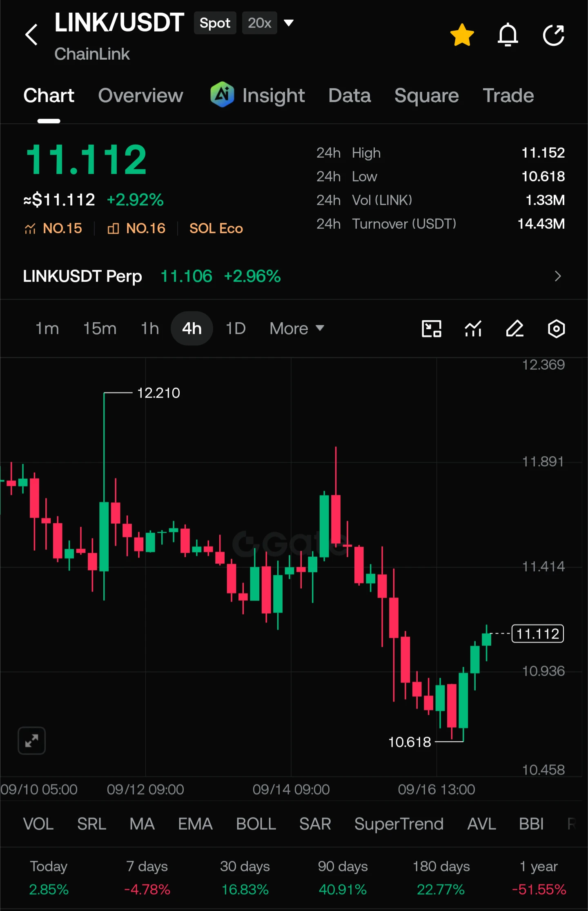Enable the BOLL indicator
The image size is (588, 911).
coord(256,824)
